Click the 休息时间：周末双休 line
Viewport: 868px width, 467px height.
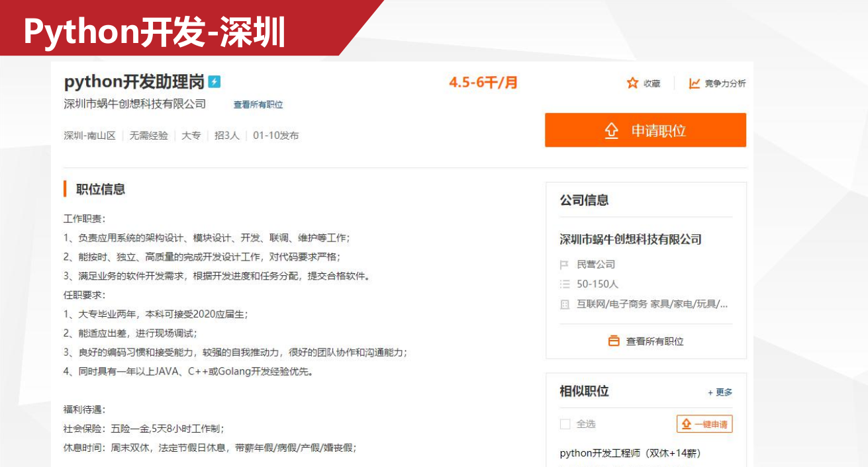coord(210,448)
